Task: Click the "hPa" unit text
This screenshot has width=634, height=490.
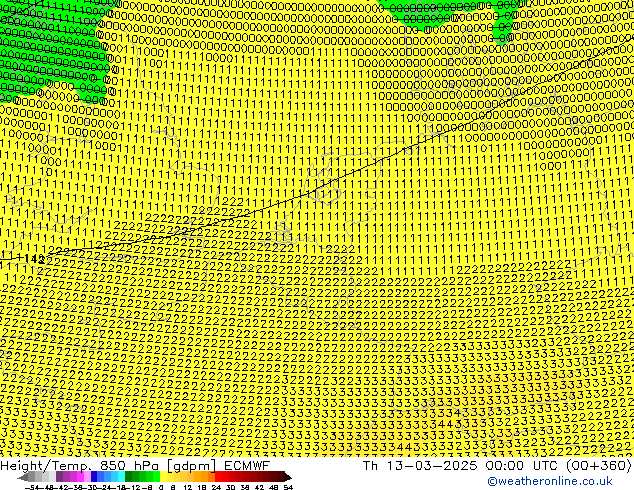Action: pos(146,466)
